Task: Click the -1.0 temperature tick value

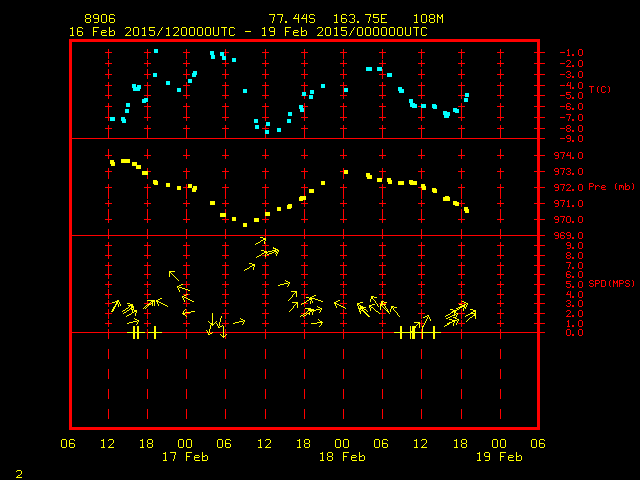Action: click(571, 53)
